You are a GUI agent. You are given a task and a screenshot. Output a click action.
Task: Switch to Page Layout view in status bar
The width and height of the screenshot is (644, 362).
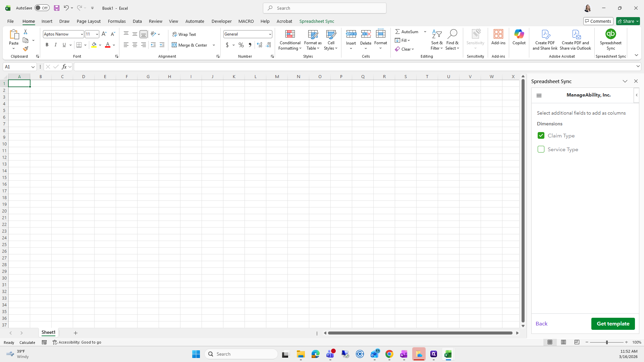click(563, 342)
